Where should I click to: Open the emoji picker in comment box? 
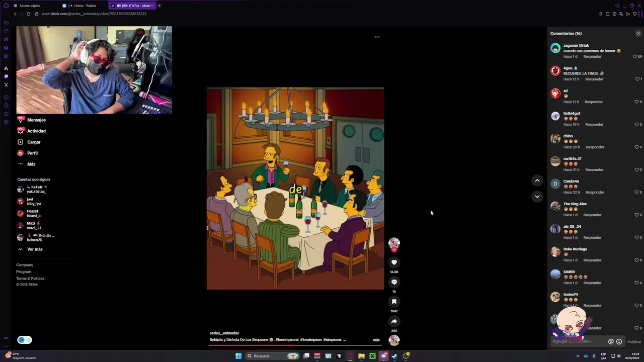(619, 342)
